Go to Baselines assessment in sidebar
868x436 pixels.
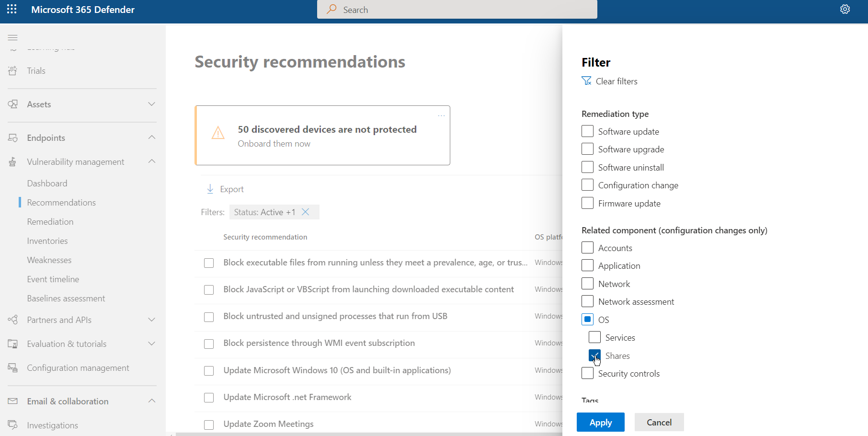66,298
